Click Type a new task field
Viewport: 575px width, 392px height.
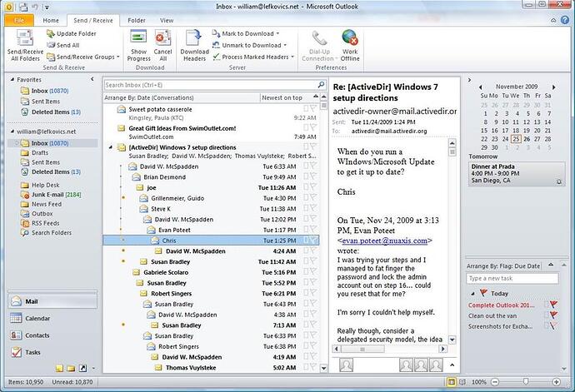coord(512,279)
